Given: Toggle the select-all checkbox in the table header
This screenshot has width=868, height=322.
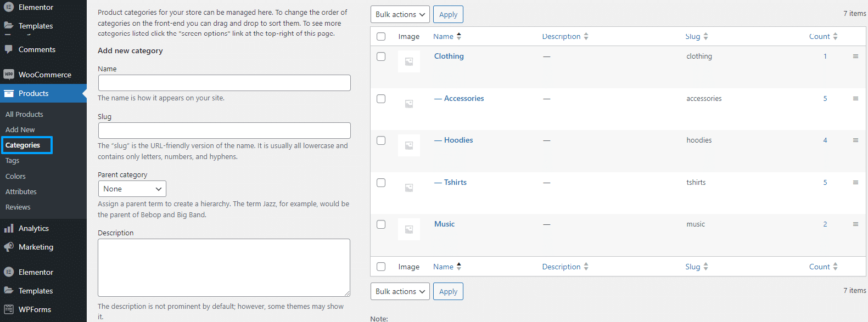Looking at the screenshot, I should click(x=381, y=36).
